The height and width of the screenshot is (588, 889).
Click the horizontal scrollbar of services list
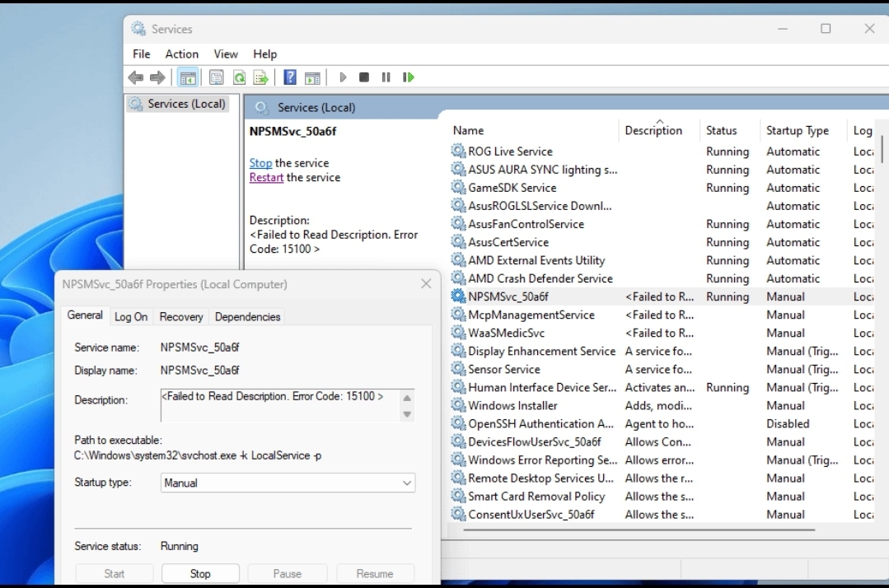(x=639, y=530)
